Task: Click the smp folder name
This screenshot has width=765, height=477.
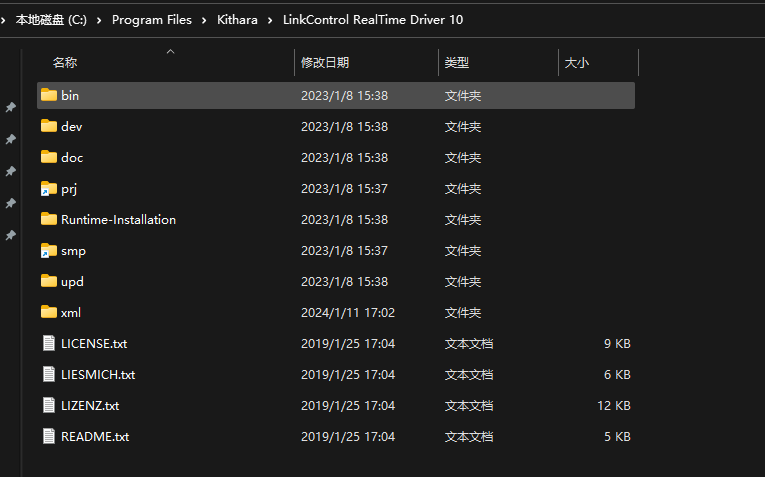Action: [x=73, y=251]
